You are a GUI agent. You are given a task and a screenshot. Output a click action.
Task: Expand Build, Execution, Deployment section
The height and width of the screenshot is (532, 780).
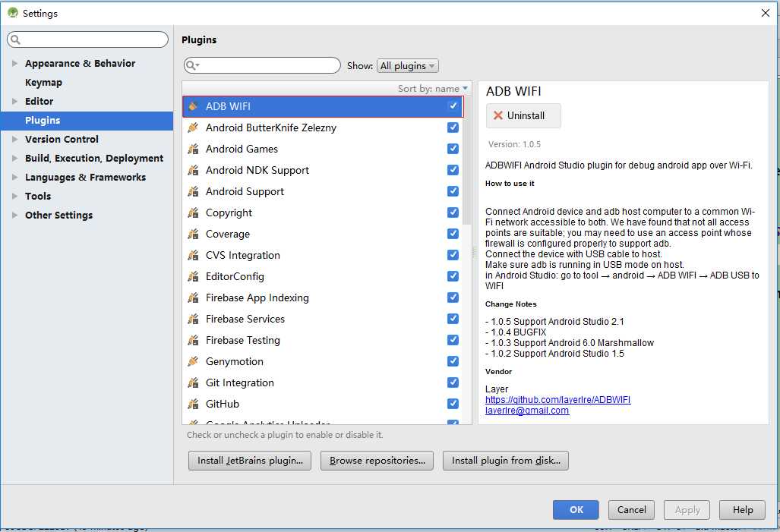14,158
